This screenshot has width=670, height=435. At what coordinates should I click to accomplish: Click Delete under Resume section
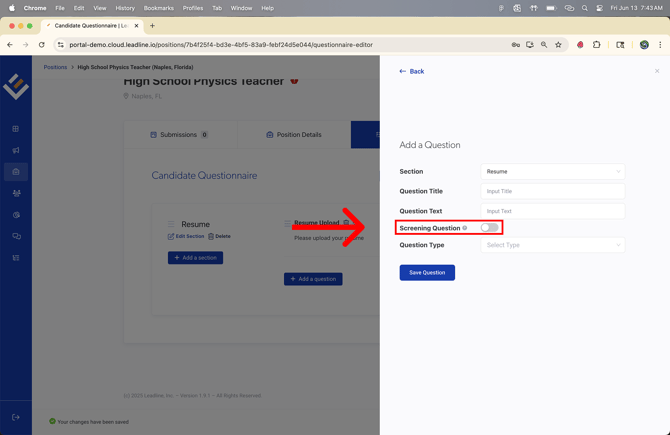pyautogui.click(x=219, y=236)
